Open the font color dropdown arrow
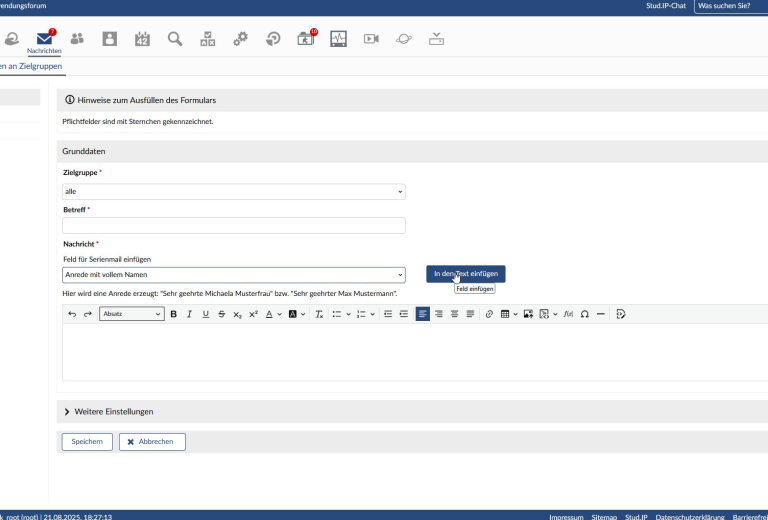The height and width of the screenshot is (520, 768). [280, 314]
